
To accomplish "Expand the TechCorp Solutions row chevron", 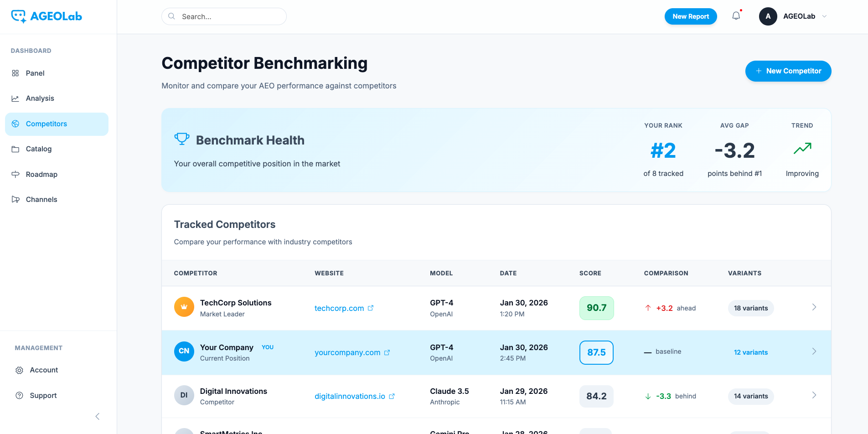I will [x=814, y=307].
